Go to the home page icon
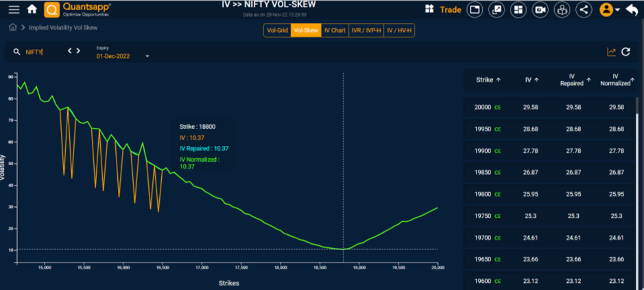This screenshot has height=290, width=644. (32, 9)
